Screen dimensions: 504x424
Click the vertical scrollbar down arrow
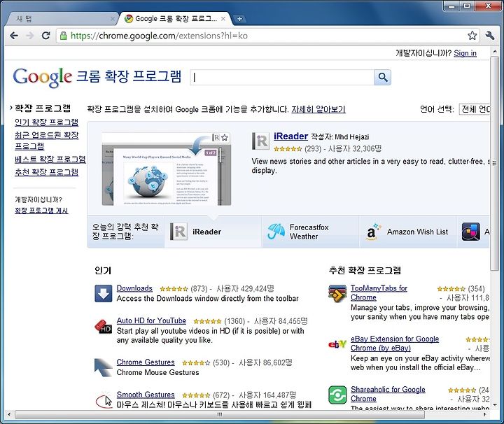click(494, 405)
